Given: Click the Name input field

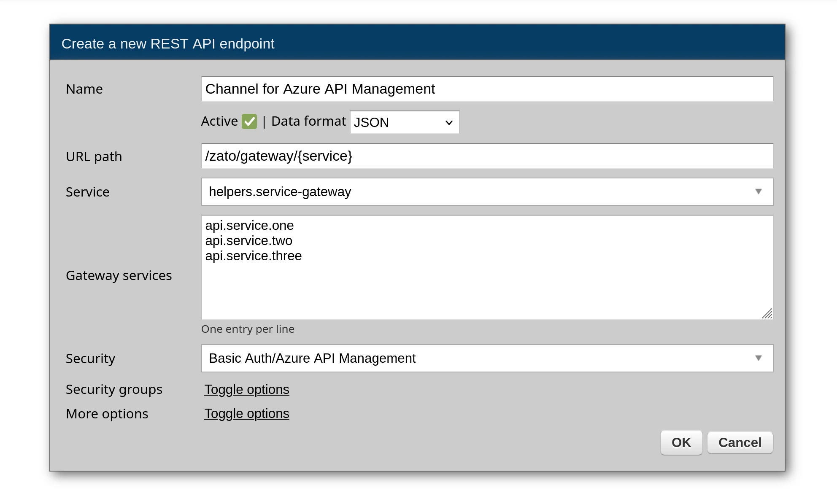Looking at the screenshot, I should (487, 89).
